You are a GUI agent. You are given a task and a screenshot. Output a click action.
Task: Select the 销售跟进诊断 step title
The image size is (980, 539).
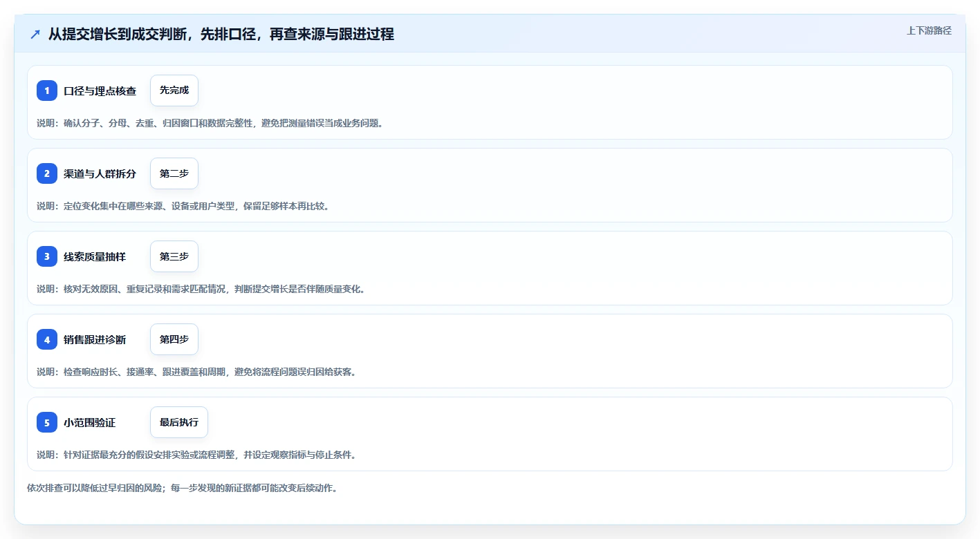point(95,339)
